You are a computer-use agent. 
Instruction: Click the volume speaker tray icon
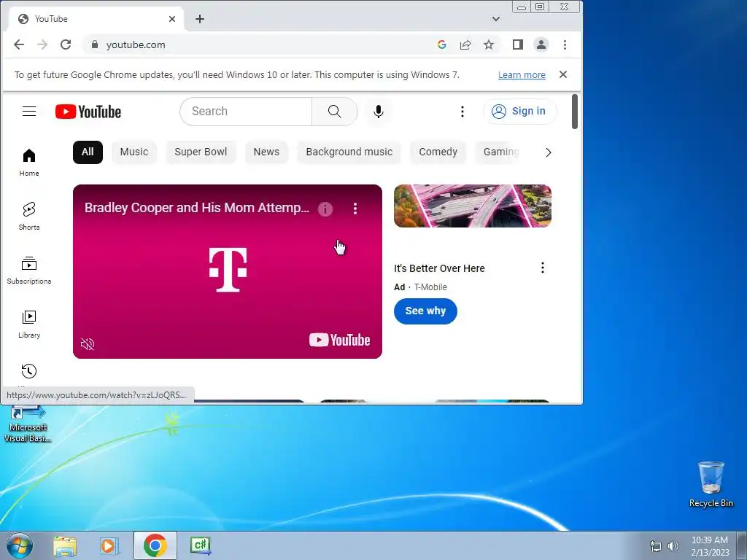(x=673, y=546)
